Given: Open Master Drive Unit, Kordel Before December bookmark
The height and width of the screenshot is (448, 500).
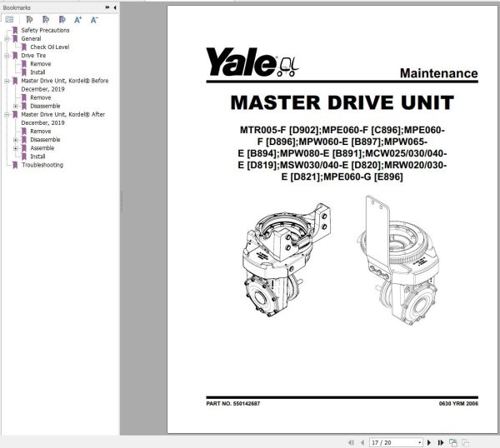Looking at the screenshot, I should coord(65,85).
